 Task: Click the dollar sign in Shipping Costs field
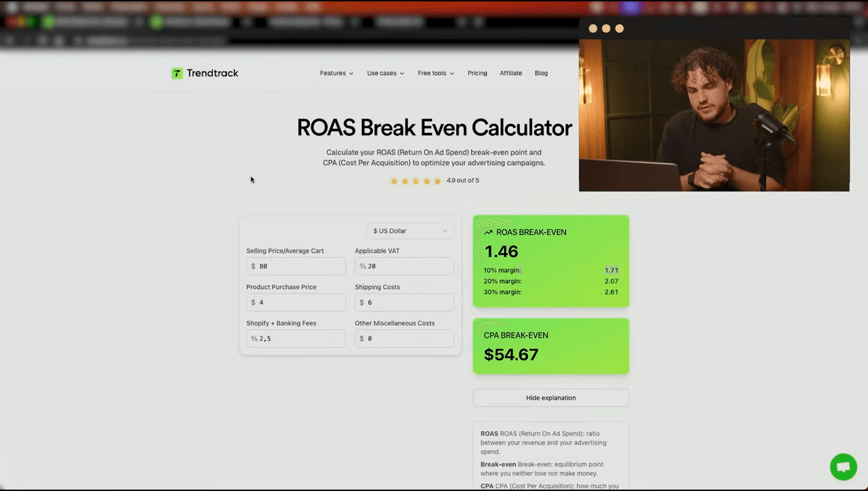[362, 302]
